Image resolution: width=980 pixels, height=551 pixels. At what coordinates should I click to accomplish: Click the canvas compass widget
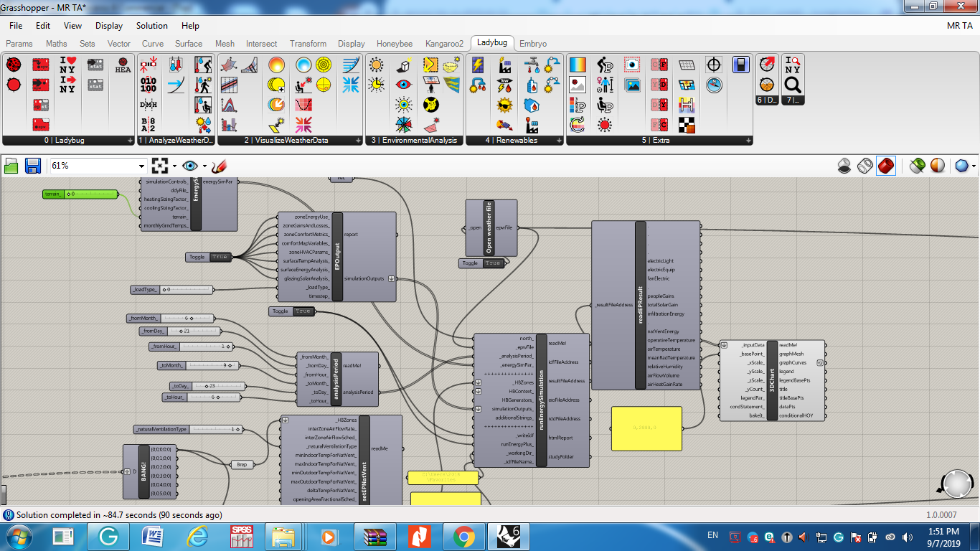(x=957, y=484)
